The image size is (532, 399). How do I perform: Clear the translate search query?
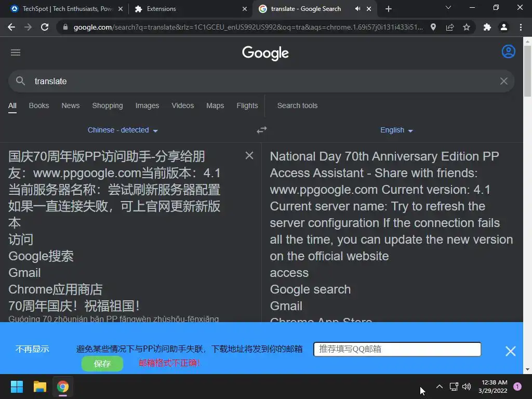click(x=504, y=81)
